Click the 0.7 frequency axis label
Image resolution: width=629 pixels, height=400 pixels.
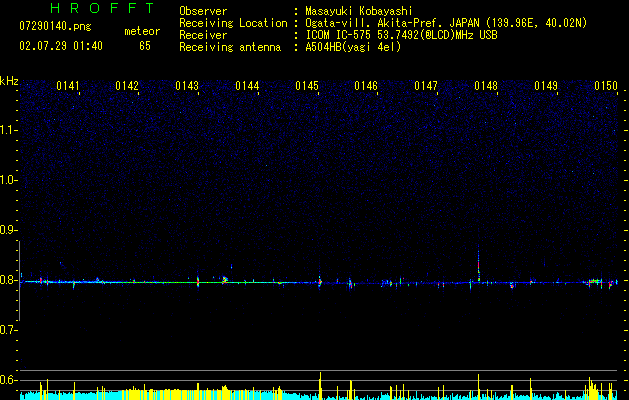[8, 330]
